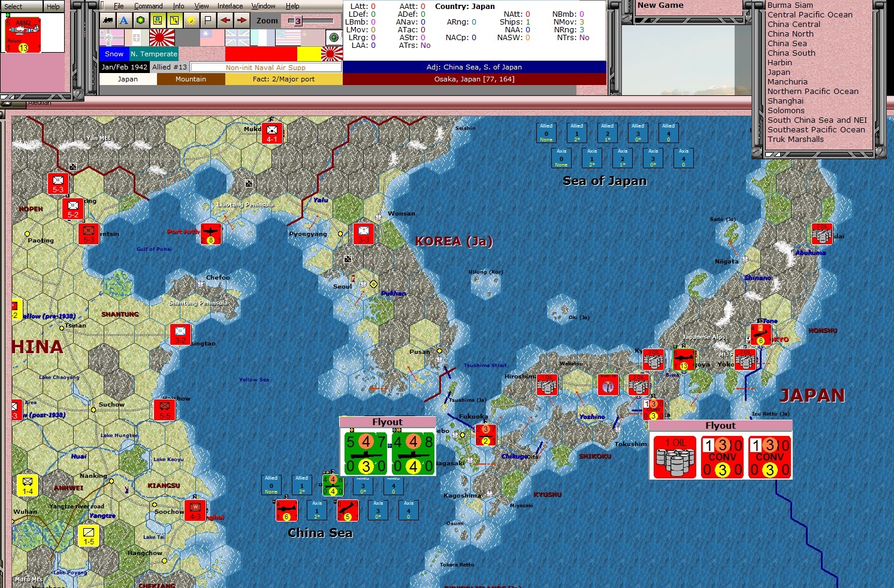
Task: Click the N. Temperate zone label
Action: (154, 54)
